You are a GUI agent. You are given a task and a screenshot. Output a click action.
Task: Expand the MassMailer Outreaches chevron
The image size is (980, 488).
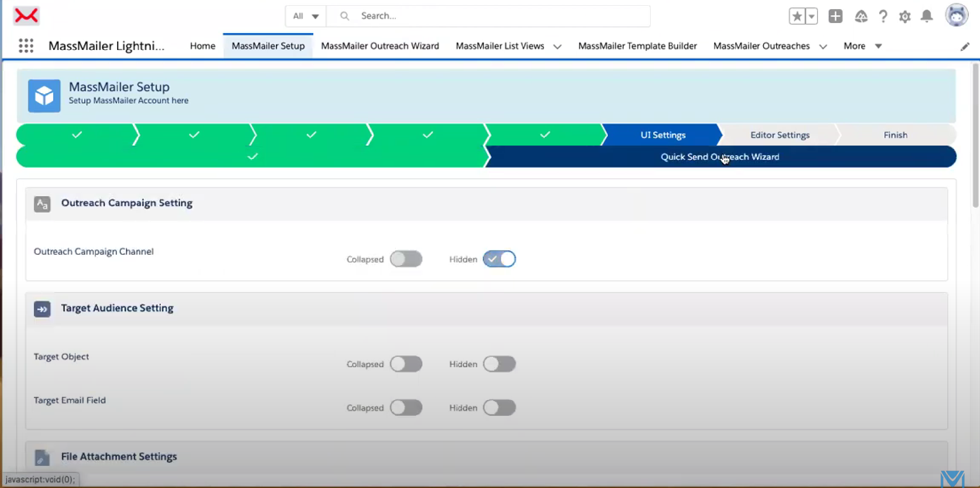click(x=823, y=46)
